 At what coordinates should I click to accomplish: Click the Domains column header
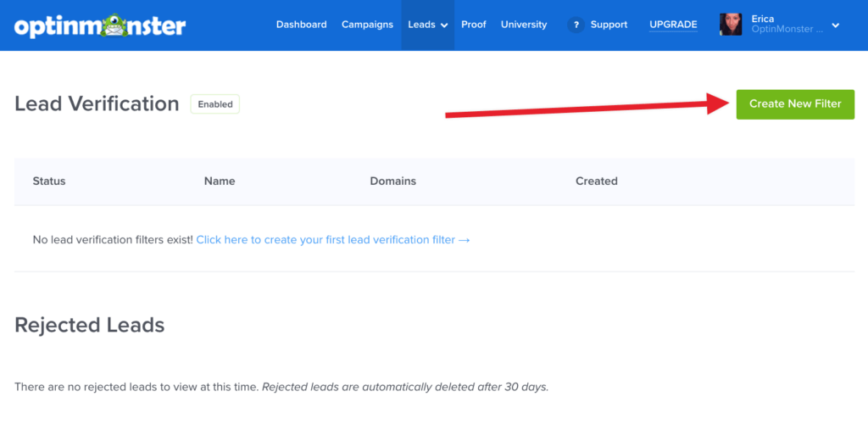tap(393, 182)
